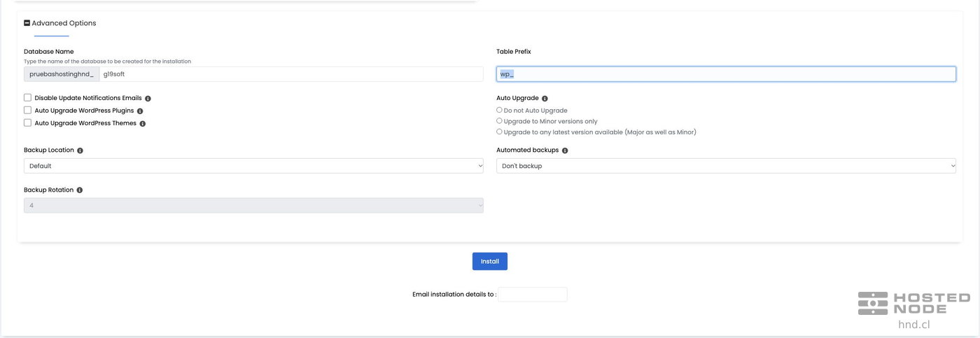Viewport: 980px width, 338px height.
Task: Select Upgrade to Minor versions only
Action: coord(499,120)
